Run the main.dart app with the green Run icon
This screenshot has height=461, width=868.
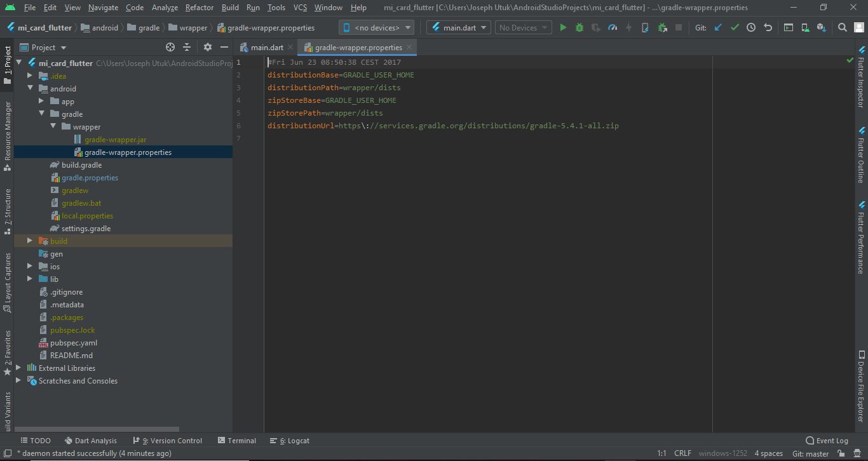(563, 27)
